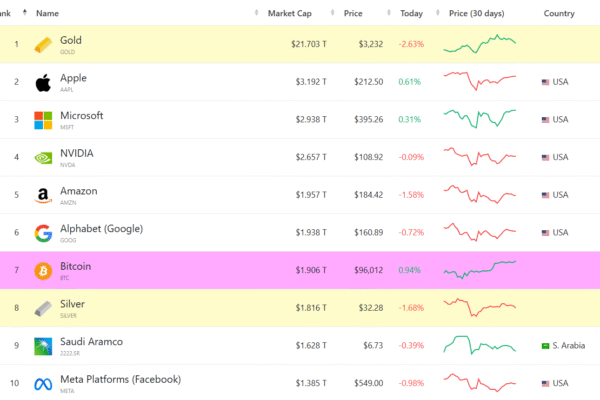Click Silver's 30-day price chart
The image size is (600, 400).
click(479, 307)
